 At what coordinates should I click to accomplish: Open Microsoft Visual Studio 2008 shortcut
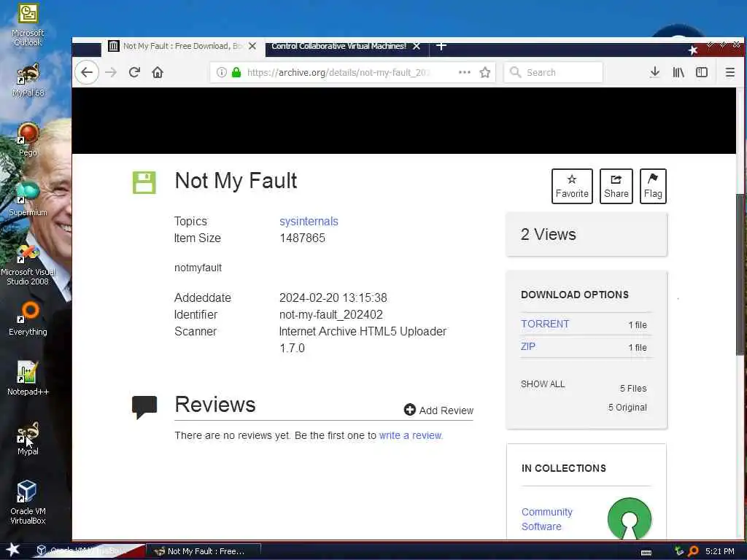pos(28,264)
